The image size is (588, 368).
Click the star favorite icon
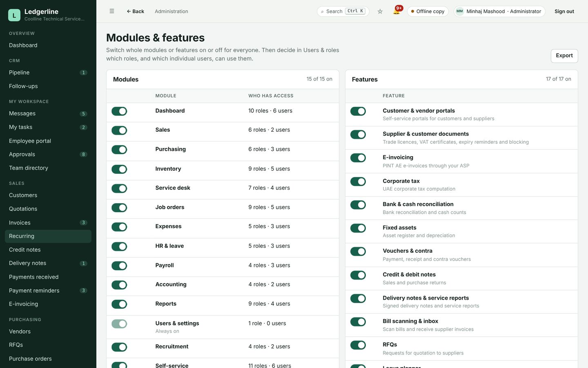380,11
